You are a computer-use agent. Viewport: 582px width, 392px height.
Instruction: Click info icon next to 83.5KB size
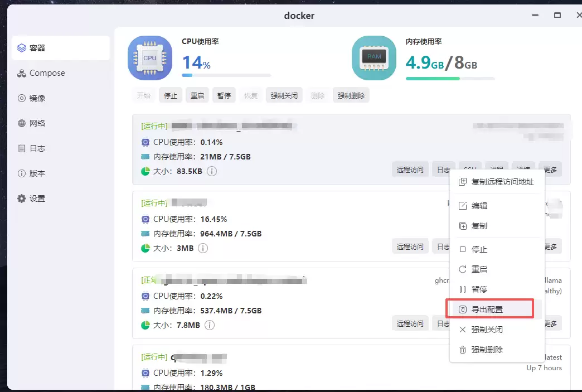coord(212,171)
